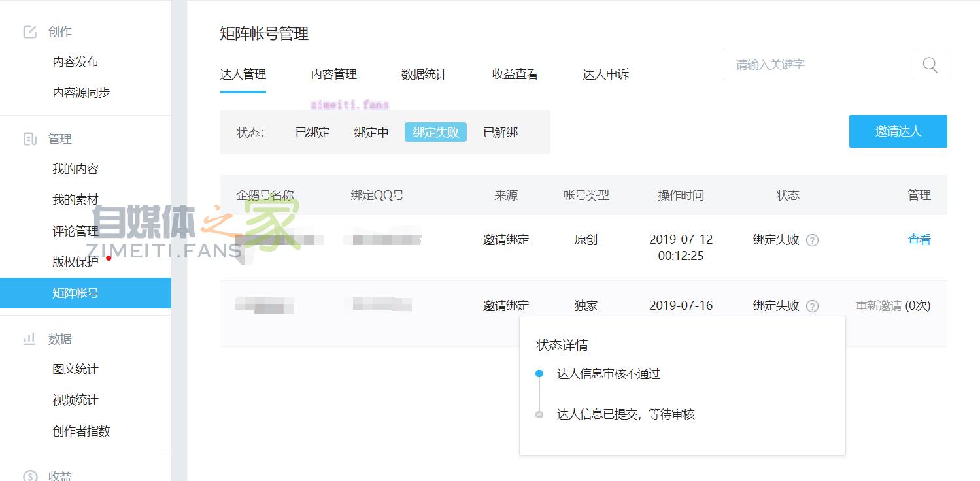
Task: Select 矩阵帐号 in sidebar
Action: click(x=86, y=293)
